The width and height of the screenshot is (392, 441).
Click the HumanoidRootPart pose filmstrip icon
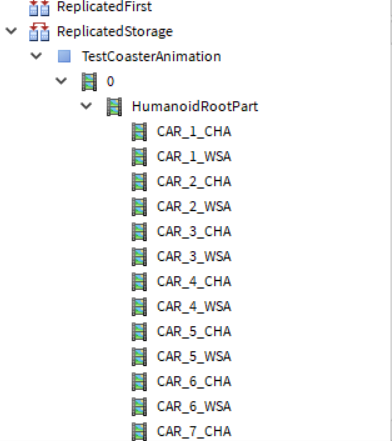click(114, 107)
